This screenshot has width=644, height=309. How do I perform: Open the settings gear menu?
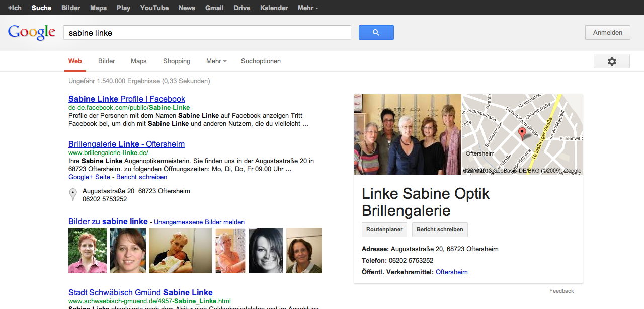611,61
